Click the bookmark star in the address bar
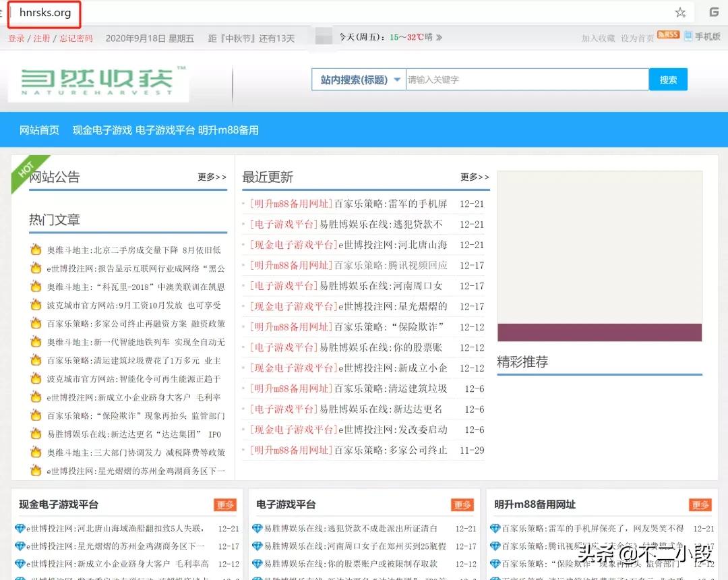This screenshot has height=580, width=728. tap(680, 11)
